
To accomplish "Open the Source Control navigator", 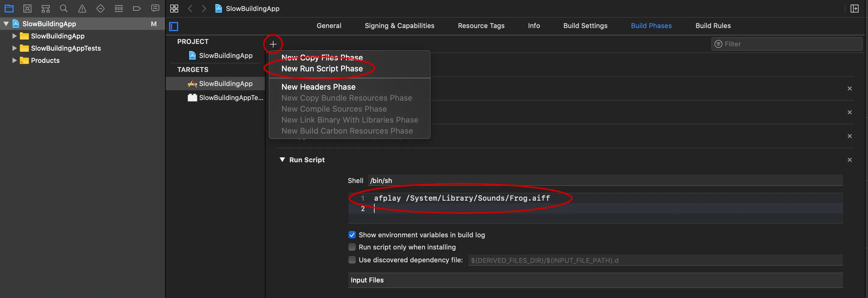I will tap(27, 9).
